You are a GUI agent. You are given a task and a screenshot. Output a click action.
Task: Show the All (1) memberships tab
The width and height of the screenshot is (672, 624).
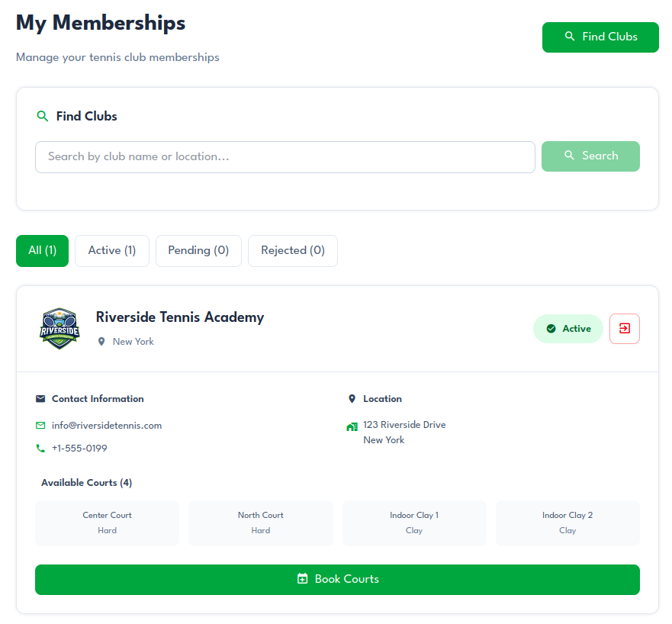(x=43, y=250)
